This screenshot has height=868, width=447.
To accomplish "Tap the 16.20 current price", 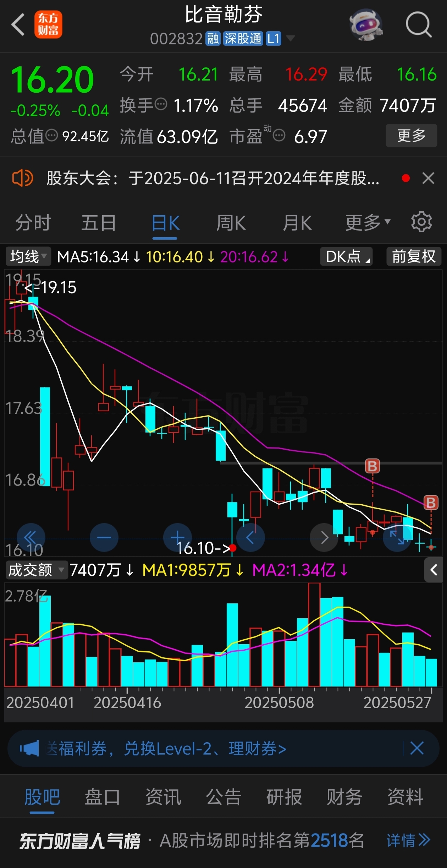I will (53, 80).
